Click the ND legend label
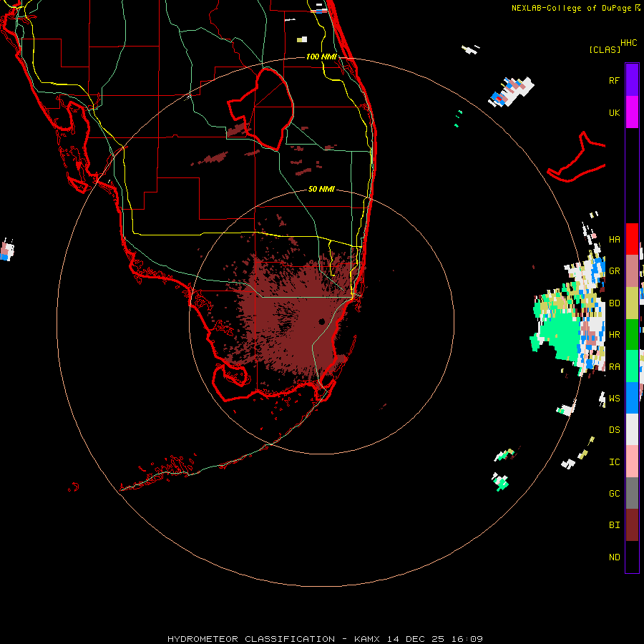 (x=614, y=557)
